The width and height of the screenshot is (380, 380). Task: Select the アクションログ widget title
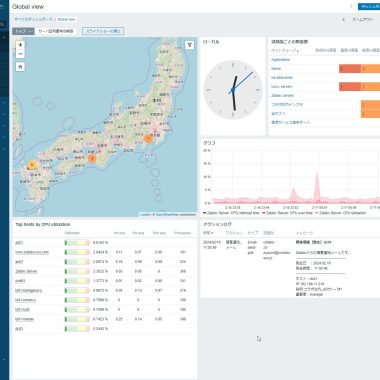pos(217,224)
